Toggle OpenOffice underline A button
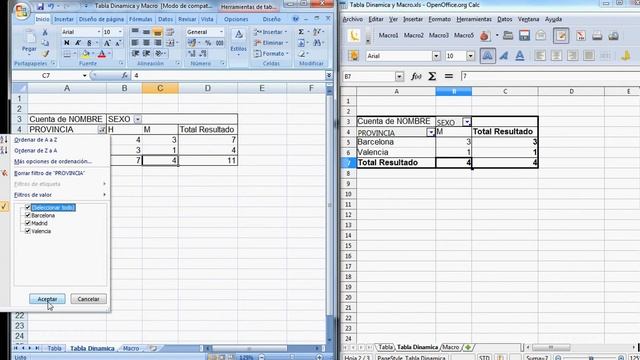 click(x=520, y=56)
